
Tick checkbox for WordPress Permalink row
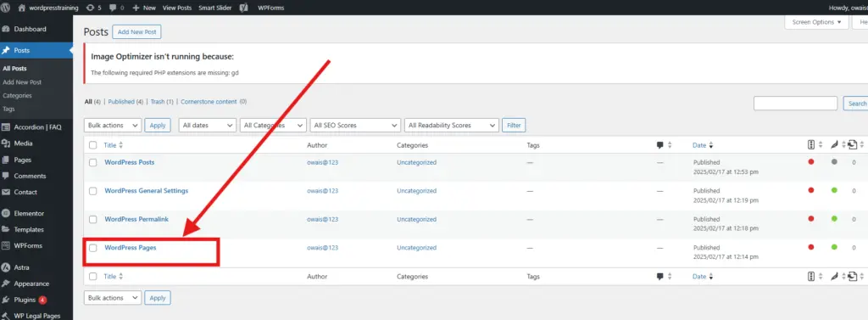coord(93,219)
